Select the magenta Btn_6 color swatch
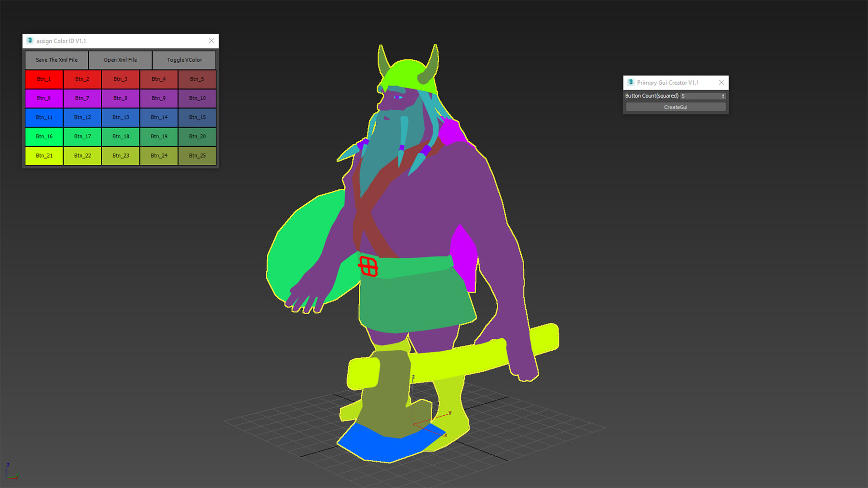The height and width of the screenshot is (488, 868). 44,98
